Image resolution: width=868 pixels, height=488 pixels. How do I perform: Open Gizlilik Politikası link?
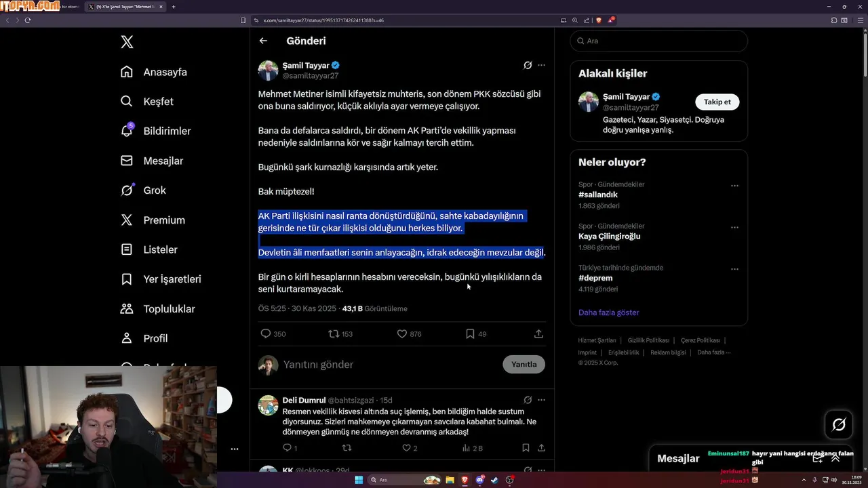pyautogui.click(x=648, y=340)
